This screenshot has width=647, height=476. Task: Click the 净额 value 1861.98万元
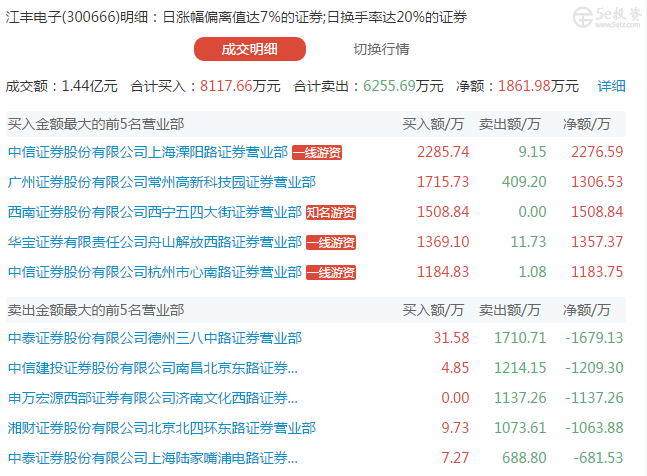pyautogui.click(x=538, y=86)
